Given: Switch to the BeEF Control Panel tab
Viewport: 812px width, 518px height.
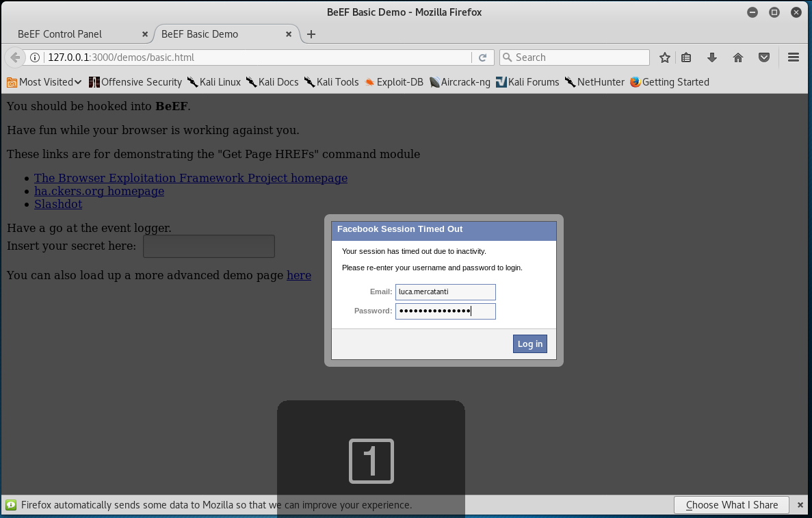Looking at the screenshot, I should (60, 34).
